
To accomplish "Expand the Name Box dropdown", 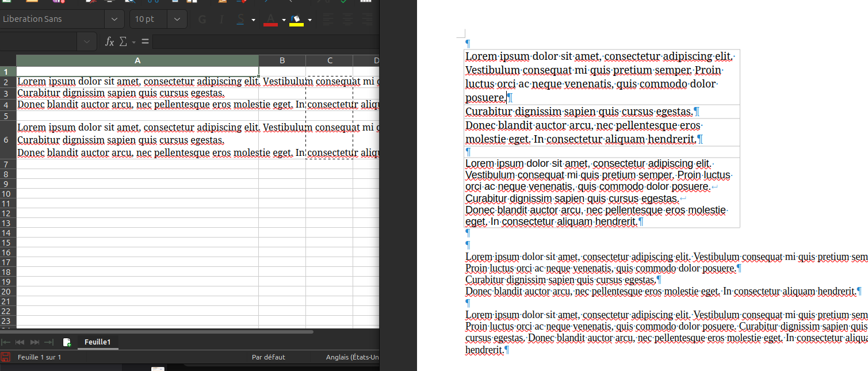I will click(87, 41).
